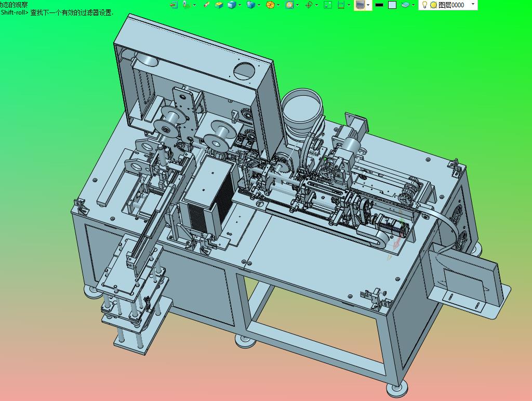
Task: Toggle the light bulb layer visibility
Action: tap(424, 5)
